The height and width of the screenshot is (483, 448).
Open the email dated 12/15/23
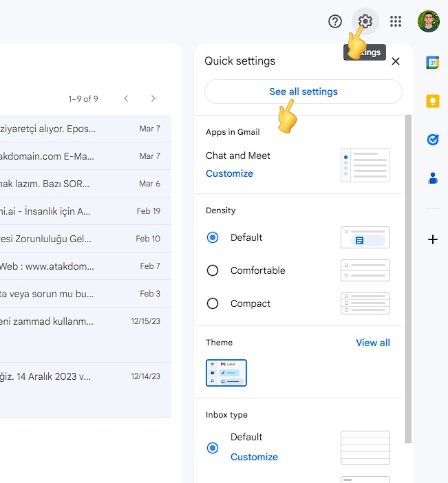[x=85, y=335]
